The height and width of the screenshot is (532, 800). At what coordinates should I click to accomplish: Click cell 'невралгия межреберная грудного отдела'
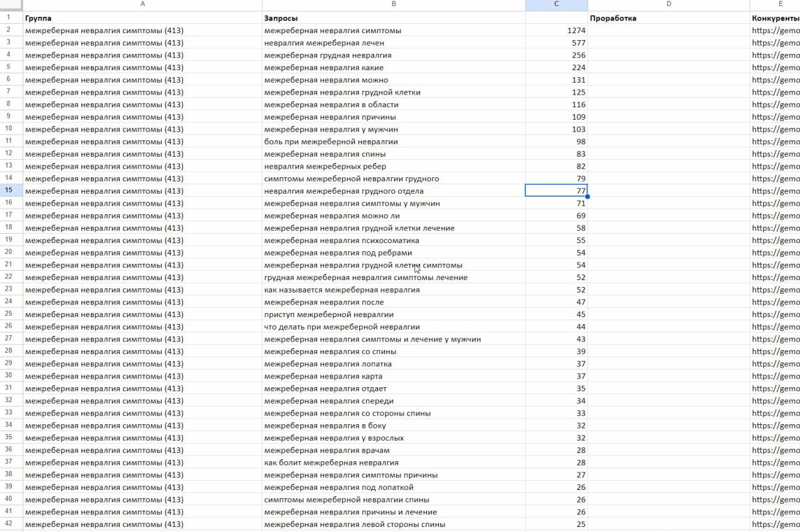pos(394,190)
